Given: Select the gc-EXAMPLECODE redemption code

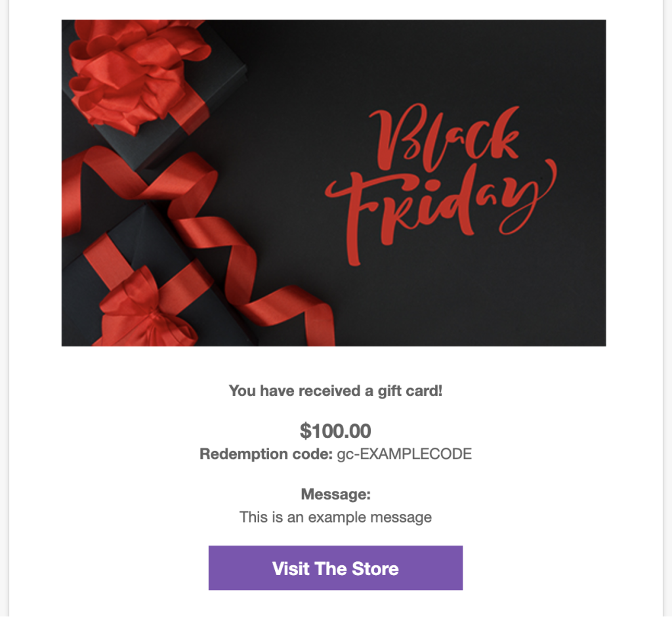Looking at the screenshot, I should click(x=404, y=454).
